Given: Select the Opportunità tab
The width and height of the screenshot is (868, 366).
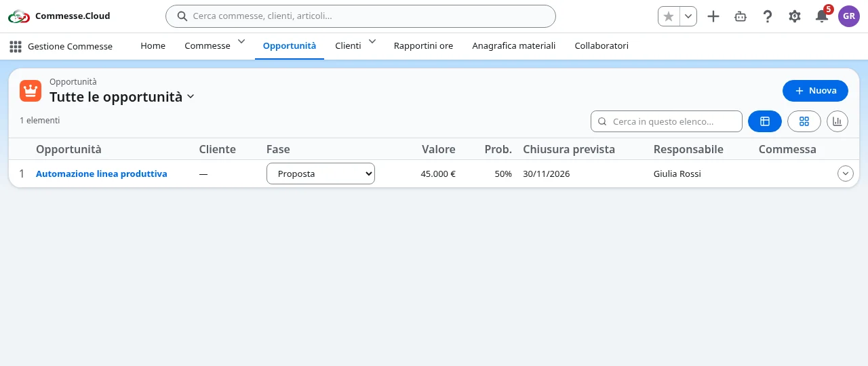Looking at the screenshot, I should 290,46.
